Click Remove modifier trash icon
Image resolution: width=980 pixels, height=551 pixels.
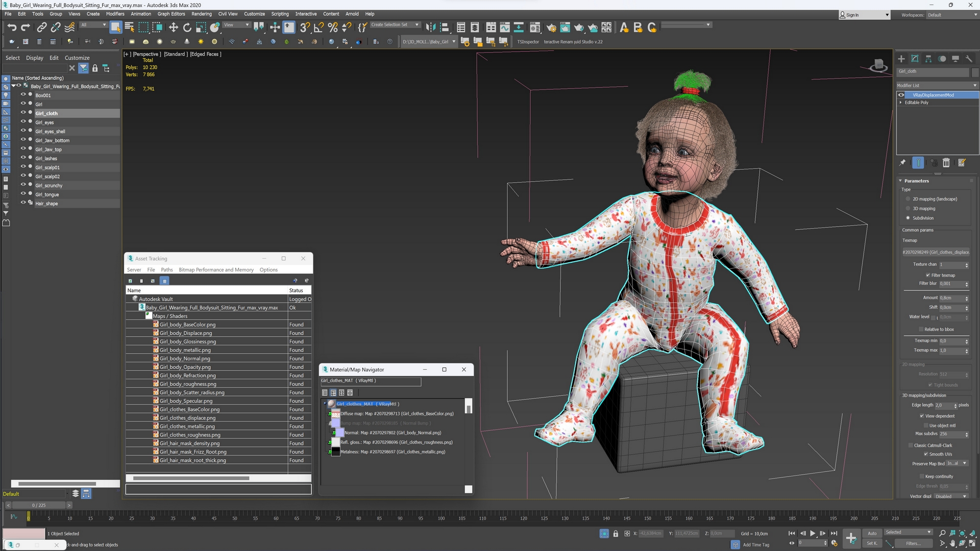point(946,163)
